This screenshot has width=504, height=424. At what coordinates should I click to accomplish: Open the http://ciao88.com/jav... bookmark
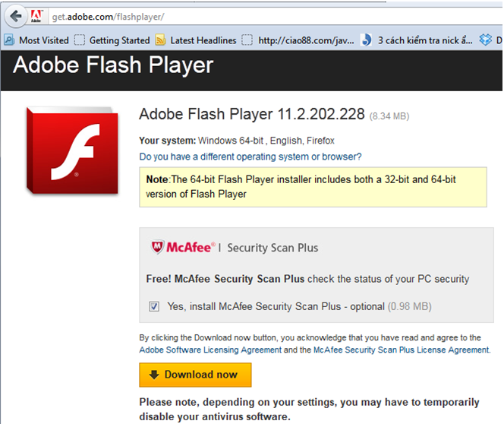298,40
